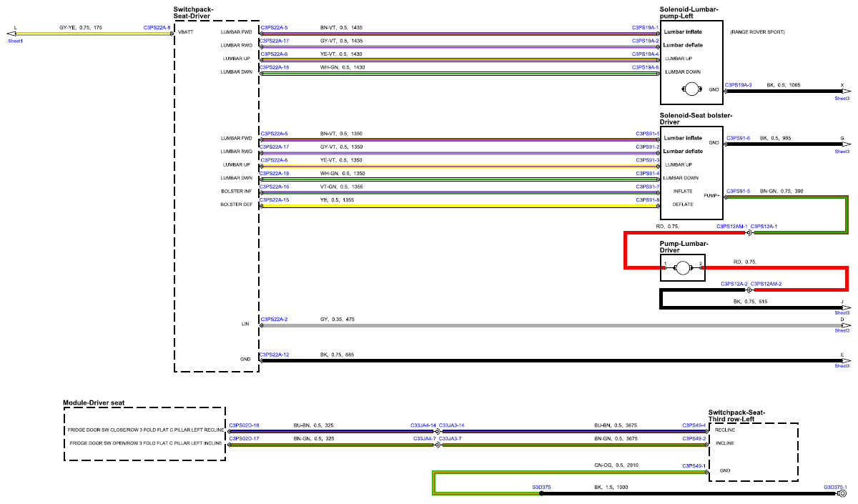Click connector label C33JA4-14
This screenshot has height=504, width=858.
pyautogui.click(x=423, y=425)
